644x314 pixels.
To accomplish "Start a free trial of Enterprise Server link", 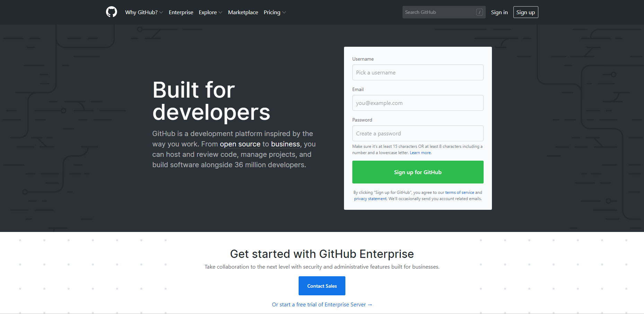I will coord(322,304).
